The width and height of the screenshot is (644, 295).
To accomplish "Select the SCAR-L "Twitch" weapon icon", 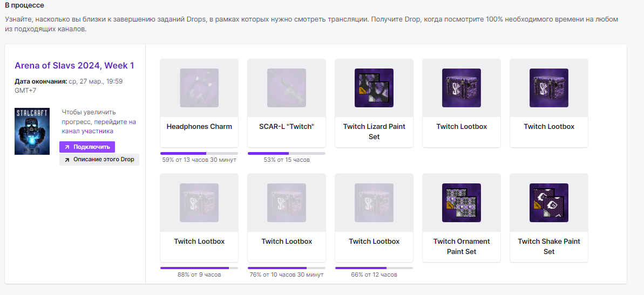I will pyautogui.click(x=287, y=87).
